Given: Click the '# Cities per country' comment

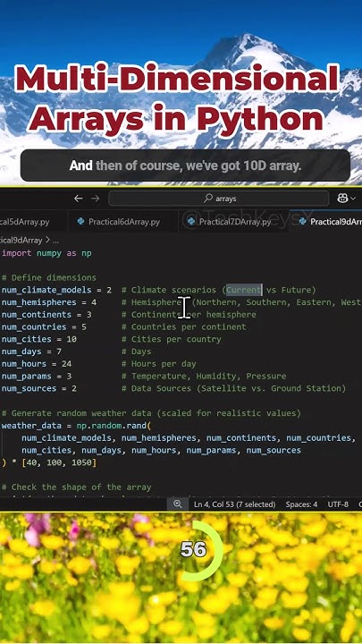Looking at the screenshot, I should pyautogui.click(x=171, y=339).
